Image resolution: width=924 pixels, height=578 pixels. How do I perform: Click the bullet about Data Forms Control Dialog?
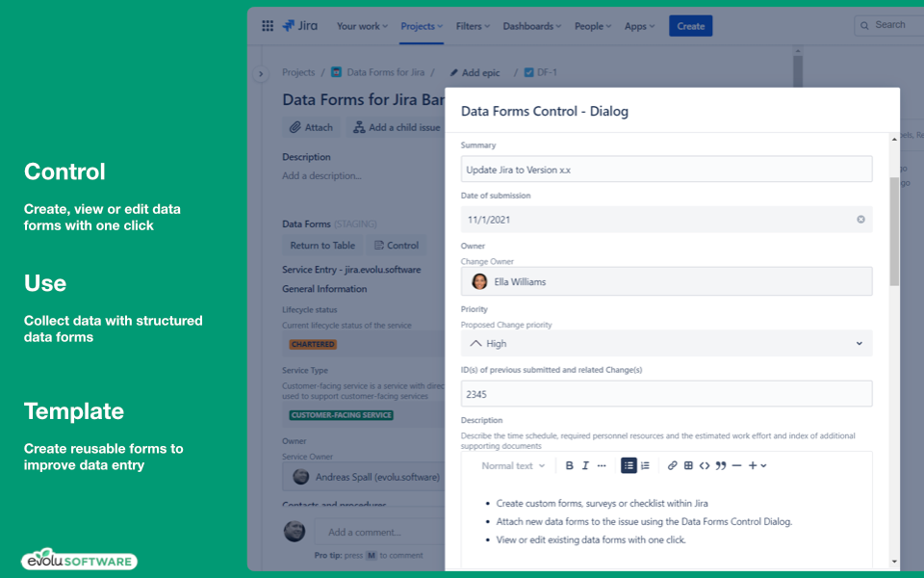(x=644, y=521)
